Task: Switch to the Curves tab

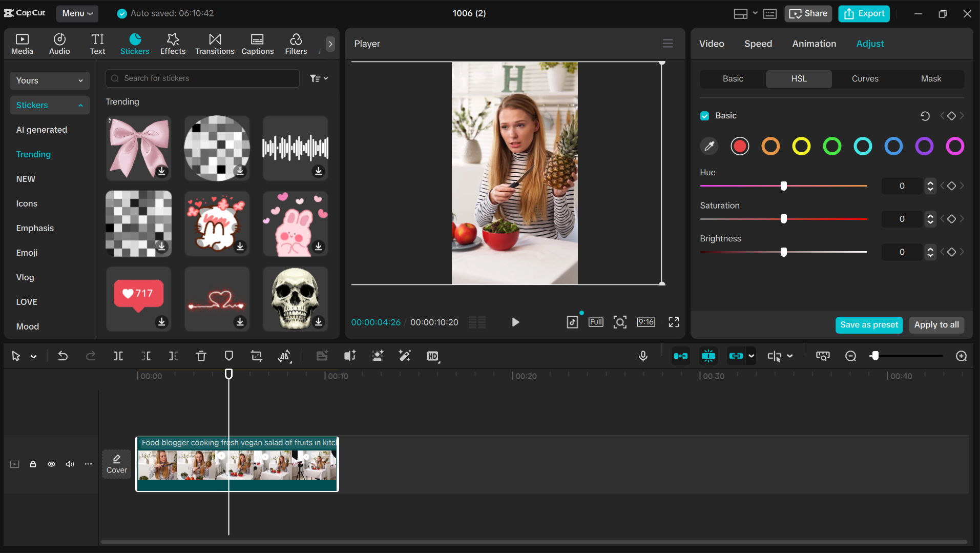Action: pos(865,78)
